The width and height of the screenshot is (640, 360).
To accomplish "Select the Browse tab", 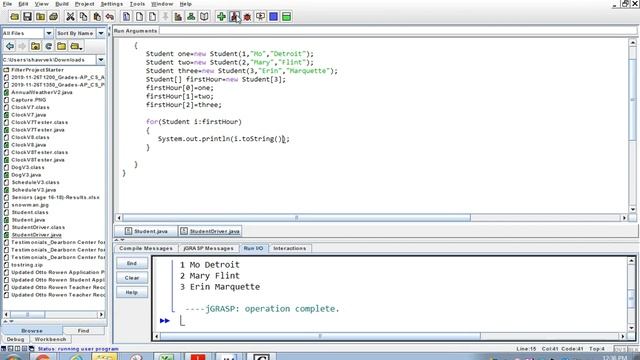I will pyautogui.click(x=32, y=331).
